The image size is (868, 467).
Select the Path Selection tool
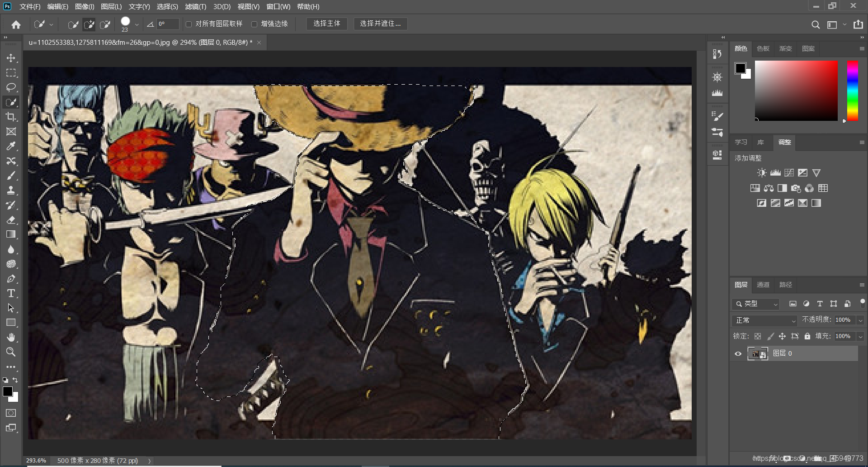coord(11,308)
